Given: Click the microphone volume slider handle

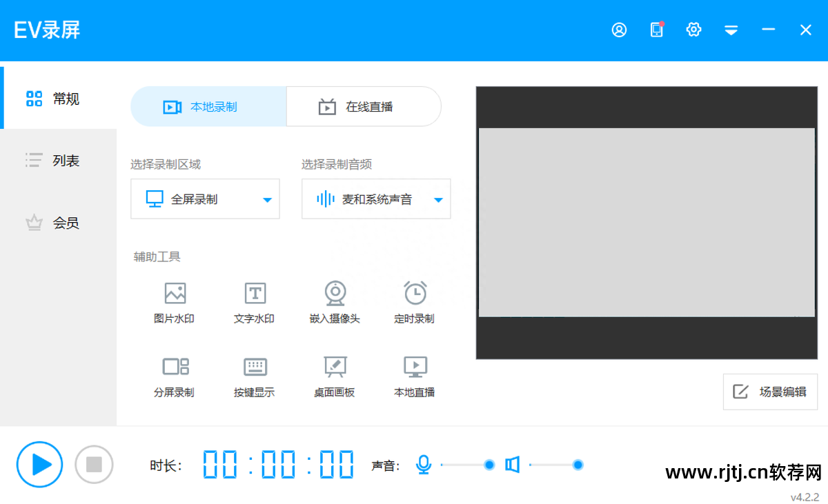Looking at the screenshot, I should (489, 465).
